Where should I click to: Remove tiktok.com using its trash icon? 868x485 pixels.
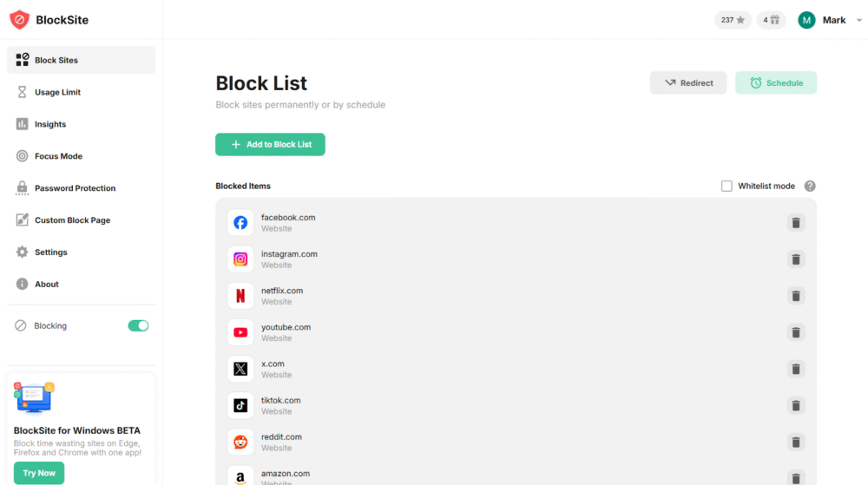pos(795,405)
